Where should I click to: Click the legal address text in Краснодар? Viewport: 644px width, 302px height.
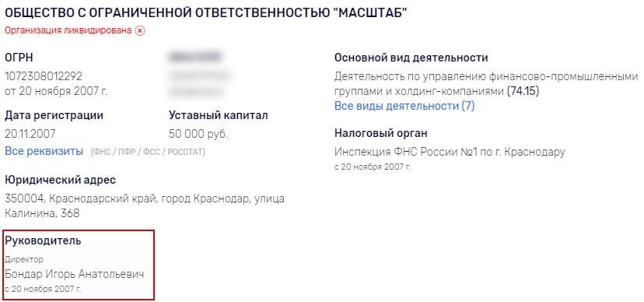tap(145, 206)
